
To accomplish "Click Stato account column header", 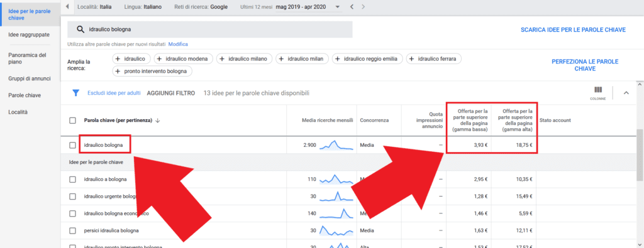I will [555, 120].
